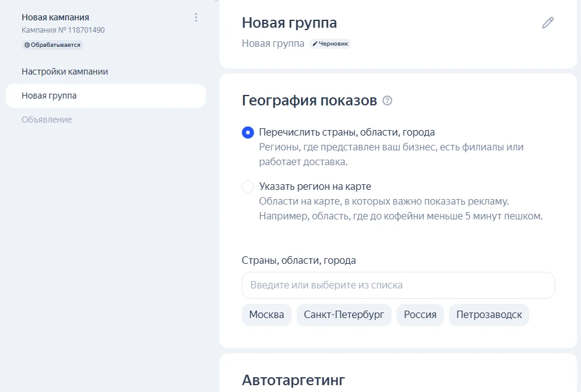Screen dimensions: 581x392
Task: Click the pencil icon to rename group
Action: click(x=548, y=23)
